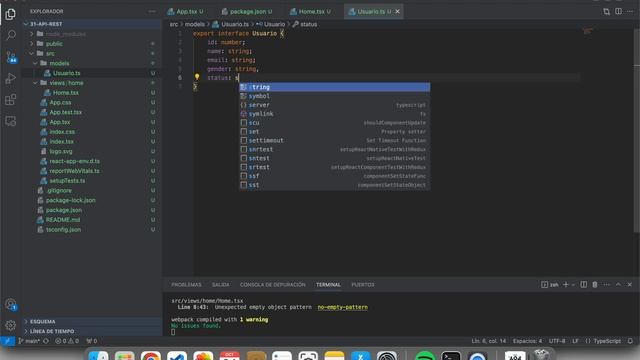This screenshot has width=640, height=360.
Task: Open Home.tsx in file explorer
Action: [65, 93]
